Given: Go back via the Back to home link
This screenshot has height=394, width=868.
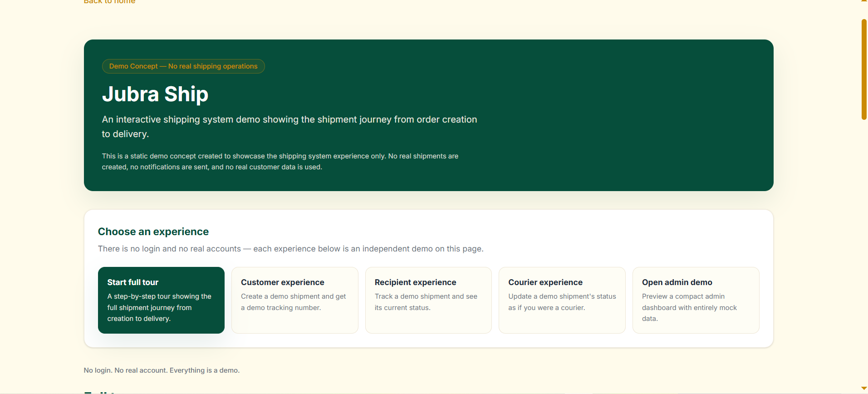Looking at the screenshot, I should [x=109, y=2].
